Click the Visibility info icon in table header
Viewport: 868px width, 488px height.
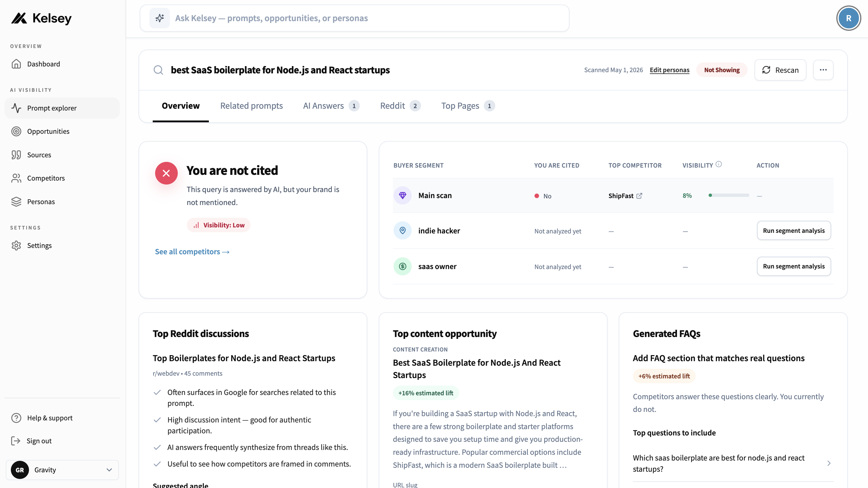(x=719, y=164)
